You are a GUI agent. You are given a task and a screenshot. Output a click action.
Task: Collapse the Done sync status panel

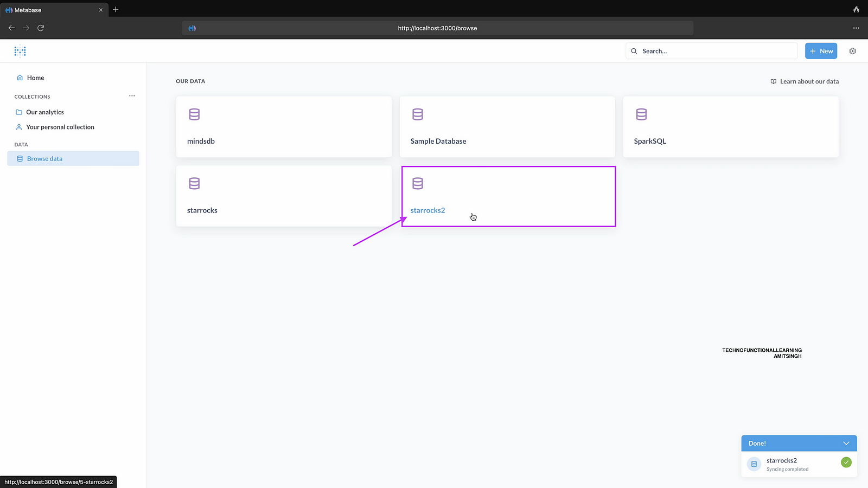846,443
